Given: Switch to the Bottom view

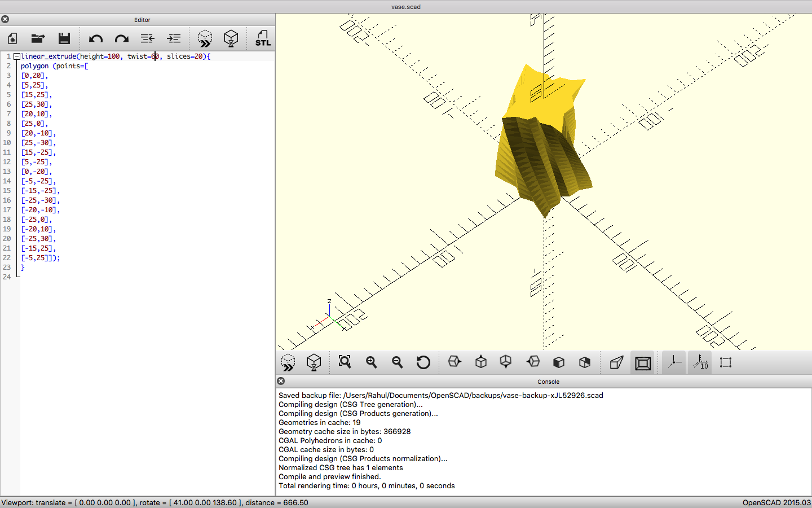Looking at the screenshot, I should click(x=506, y=362).
